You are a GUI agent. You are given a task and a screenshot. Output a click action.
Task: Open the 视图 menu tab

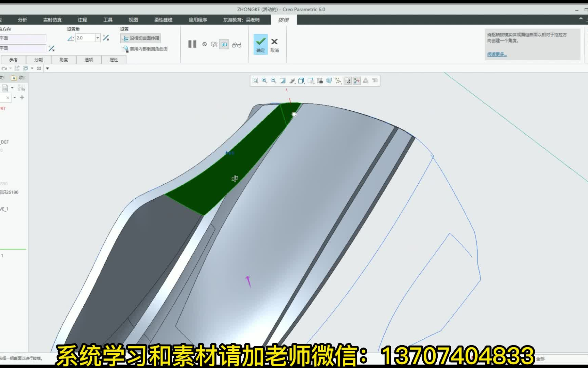point(133,20)
